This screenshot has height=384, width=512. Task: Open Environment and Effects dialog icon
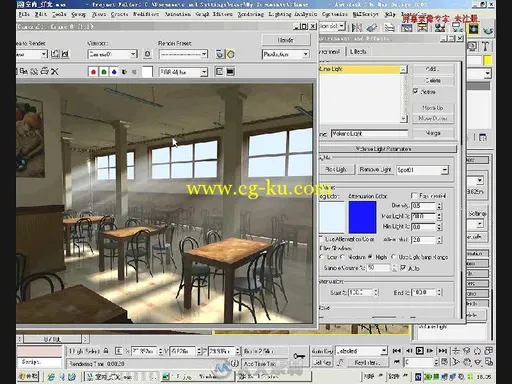coord(230,54)
